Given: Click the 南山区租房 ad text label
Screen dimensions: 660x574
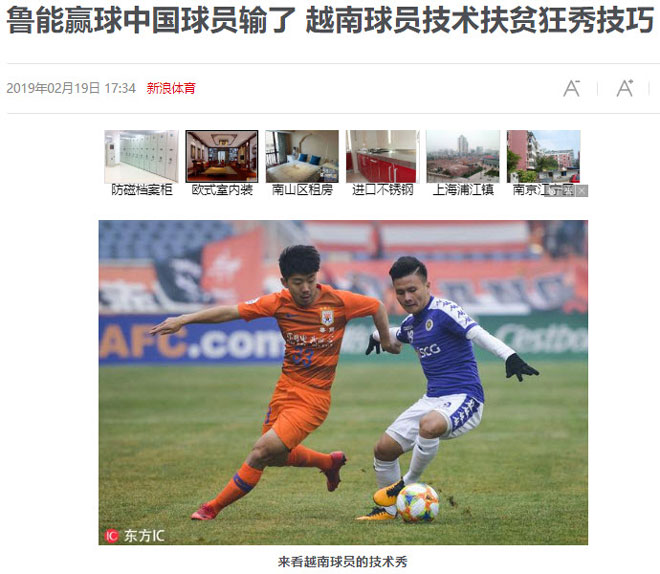Looking at the screenshot, I should 302,190.
